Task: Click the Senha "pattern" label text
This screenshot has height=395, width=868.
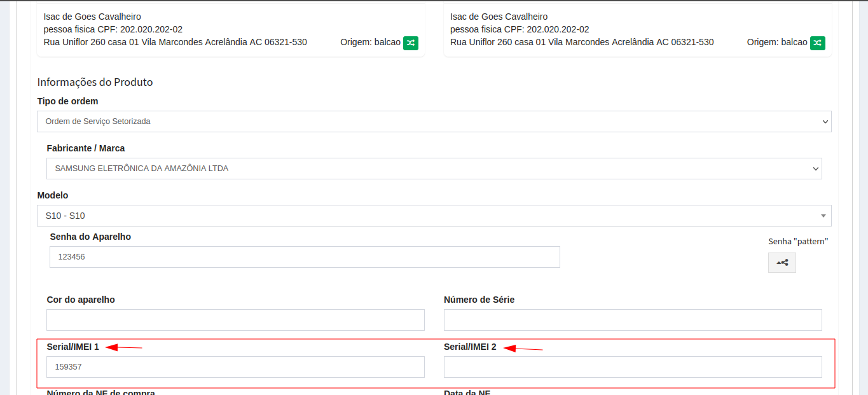Action: tap(798, 241)
